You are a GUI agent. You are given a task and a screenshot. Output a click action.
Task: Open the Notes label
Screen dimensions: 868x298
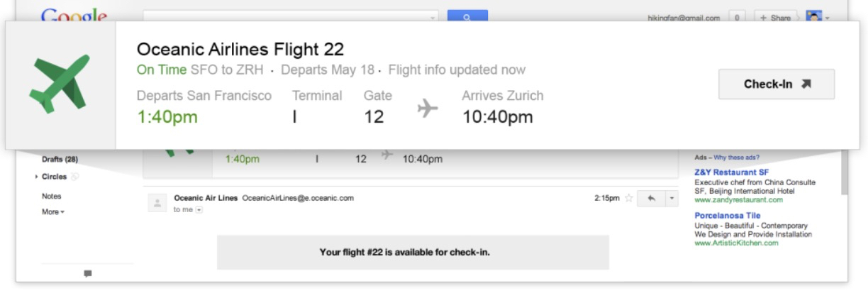click(x=52, y=196)
